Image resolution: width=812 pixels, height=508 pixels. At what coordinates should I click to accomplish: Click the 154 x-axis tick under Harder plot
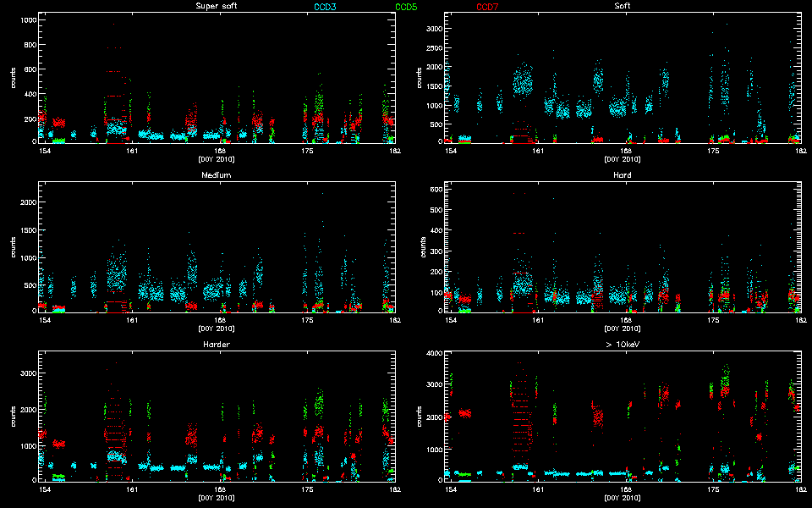tap(45, 489)
